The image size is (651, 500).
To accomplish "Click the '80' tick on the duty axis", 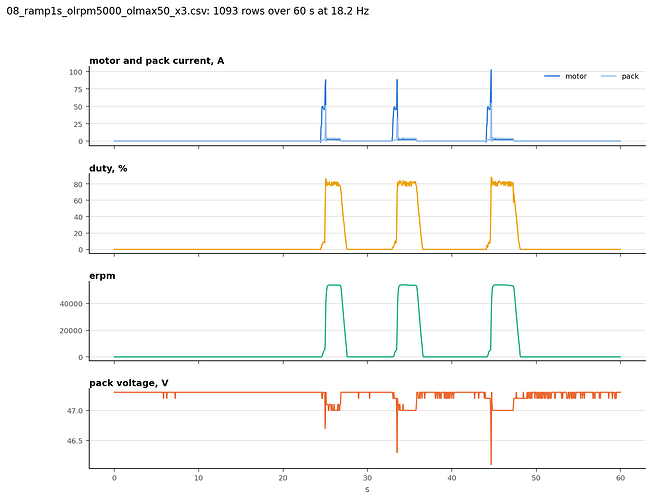I will (x=78, y=184).
